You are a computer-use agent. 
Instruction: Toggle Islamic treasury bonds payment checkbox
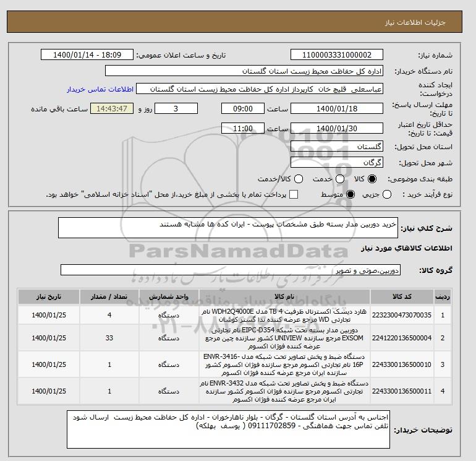coord(294,194)
